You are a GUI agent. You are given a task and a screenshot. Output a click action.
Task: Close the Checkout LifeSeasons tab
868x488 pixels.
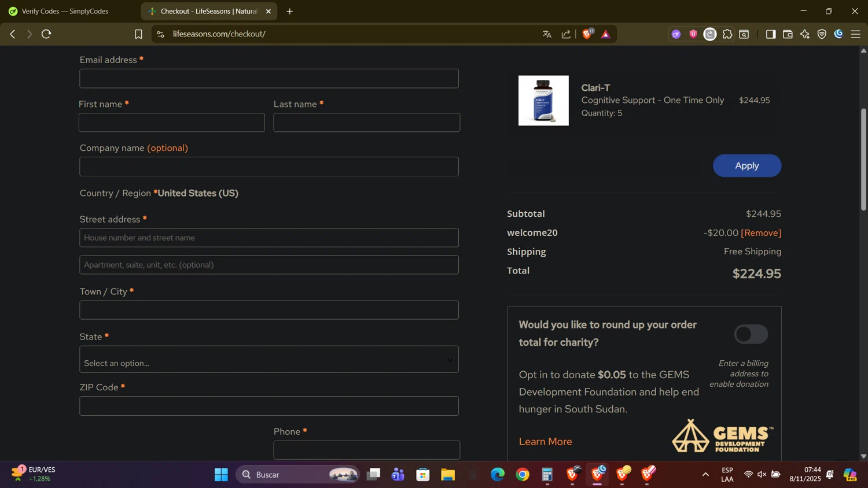[268, 12]
